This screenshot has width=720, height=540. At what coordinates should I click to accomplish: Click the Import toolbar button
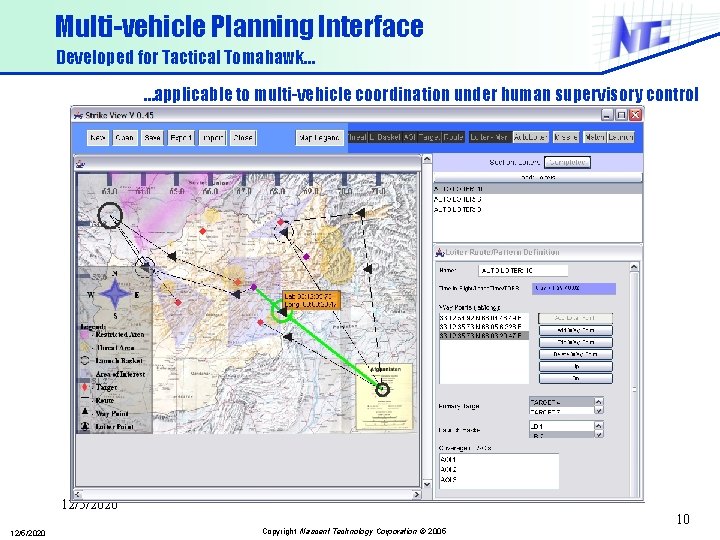point(212,137)
